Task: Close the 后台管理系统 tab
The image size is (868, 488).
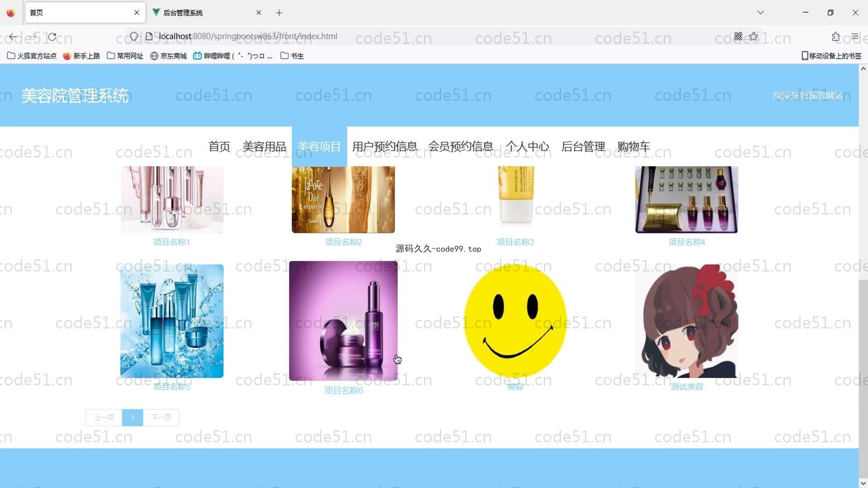Action: coord(259,13)
